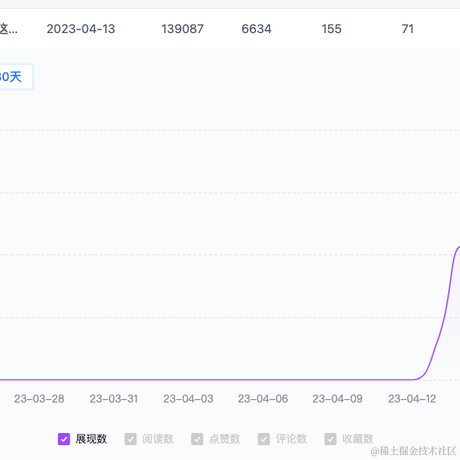Enable the 点赞数 checkbox in the legend
Viewport: 460px width, 460px height.
pos(197,439)
